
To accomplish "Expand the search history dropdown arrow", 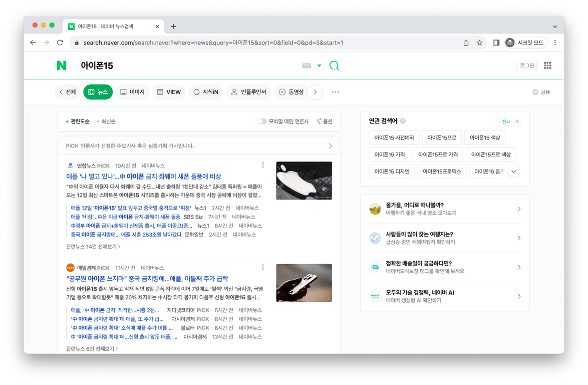I will point(319,66).
